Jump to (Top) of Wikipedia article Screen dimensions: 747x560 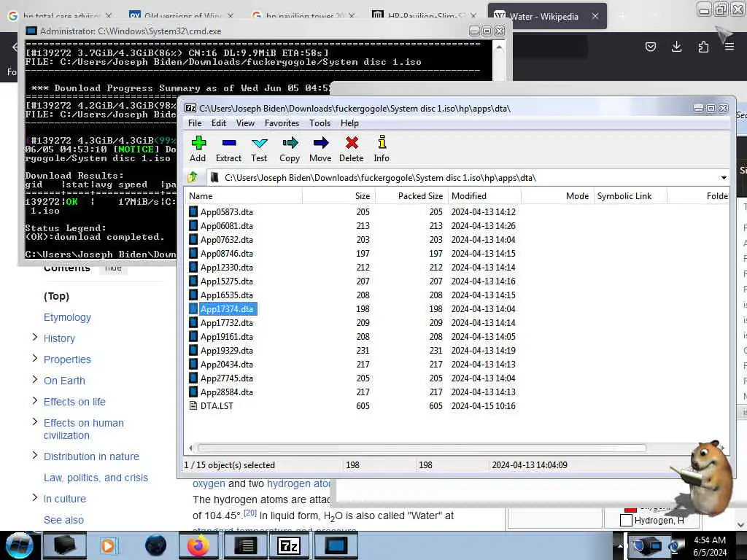pyautogui.click(x=57, y=296)
